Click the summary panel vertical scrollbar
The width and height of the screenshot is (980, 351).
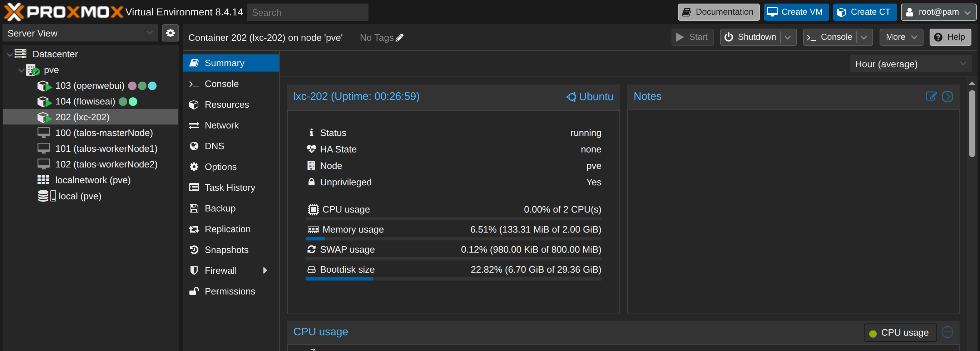(972, 123)
